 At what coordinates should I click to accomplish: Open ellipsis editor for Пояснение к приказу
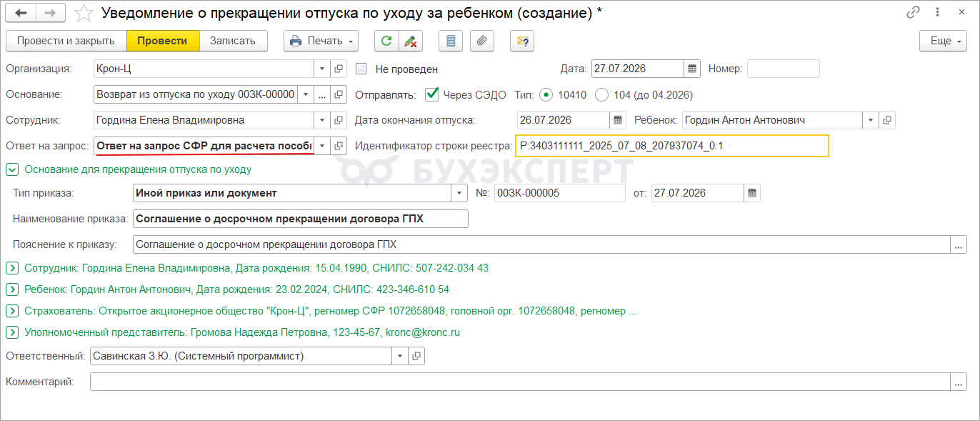(x=959, y=244)
